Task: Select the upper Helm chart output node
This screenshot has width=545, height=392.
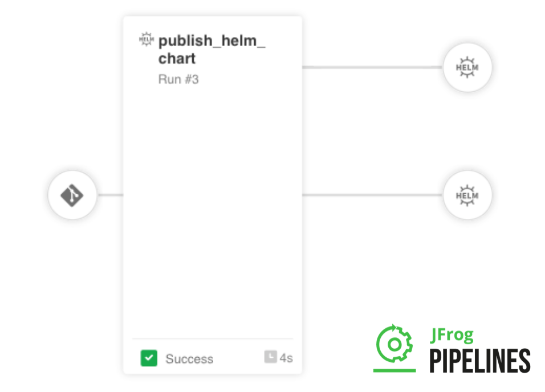Action: pos(467,67)
